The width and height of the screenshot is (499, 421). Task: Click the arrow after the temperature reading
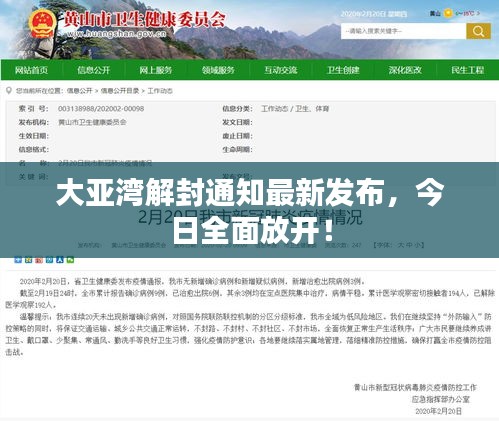479,14
